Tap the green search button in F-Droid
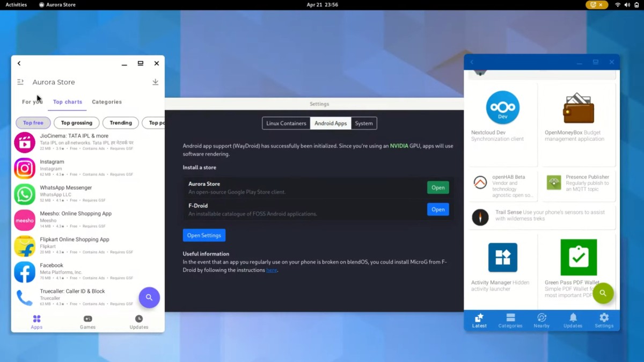 tap(603, 293)
